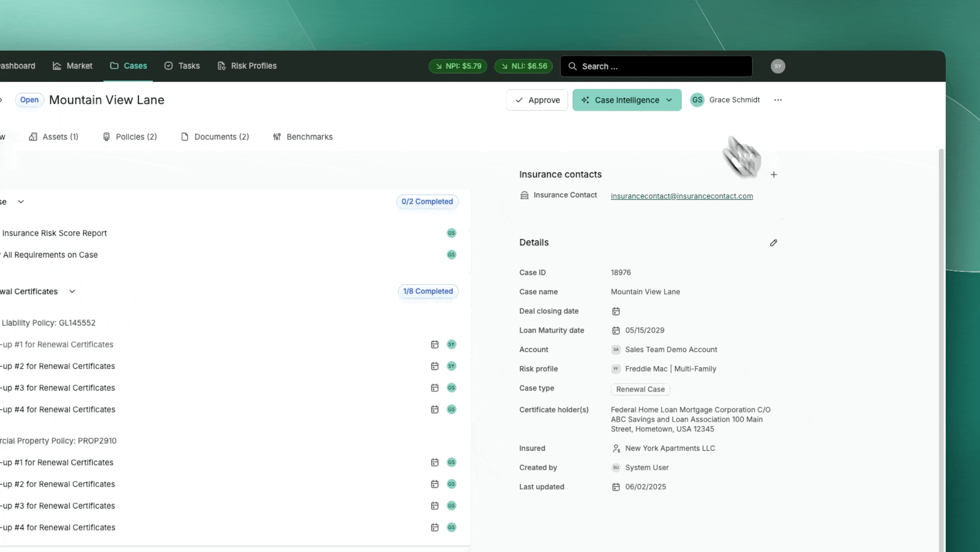Click the Search input field

coord(656,66)
